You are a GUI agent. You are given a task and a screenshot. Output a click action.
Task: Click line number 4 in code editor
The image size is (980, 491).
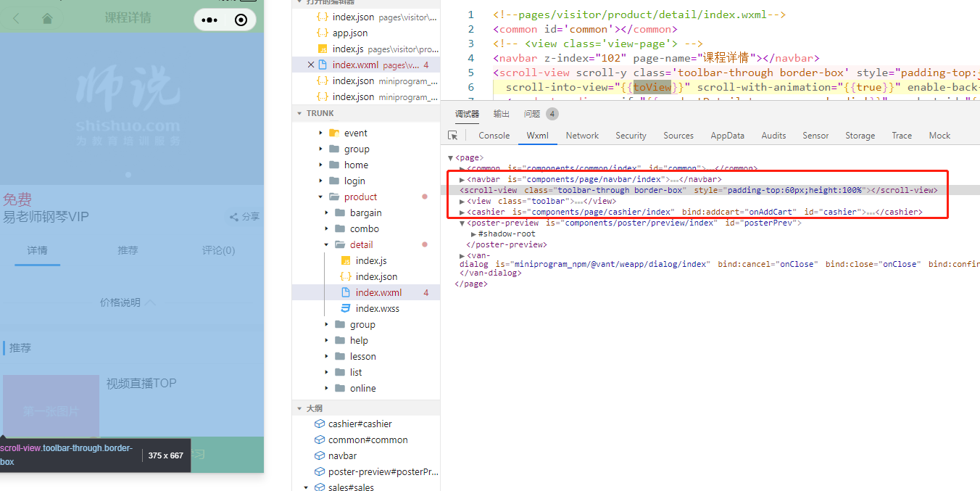pyautogui.click(x=471, y=58)
